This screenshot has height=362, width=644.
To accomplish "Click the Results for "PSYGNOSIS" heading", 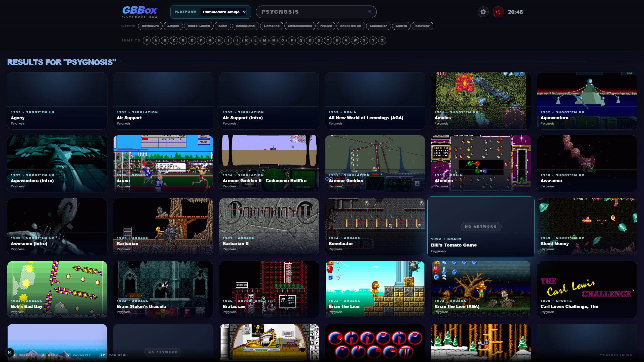I will coord(62,62).
